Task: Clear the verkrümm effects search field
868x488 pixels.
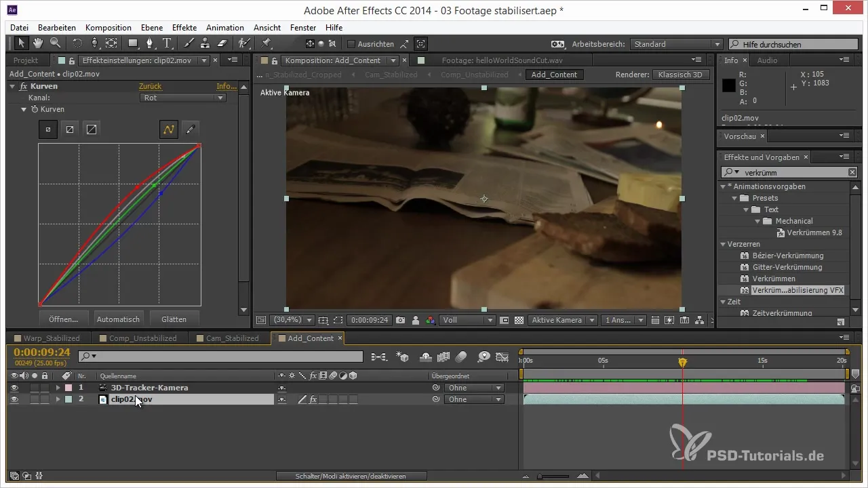Action: point(852,173)
